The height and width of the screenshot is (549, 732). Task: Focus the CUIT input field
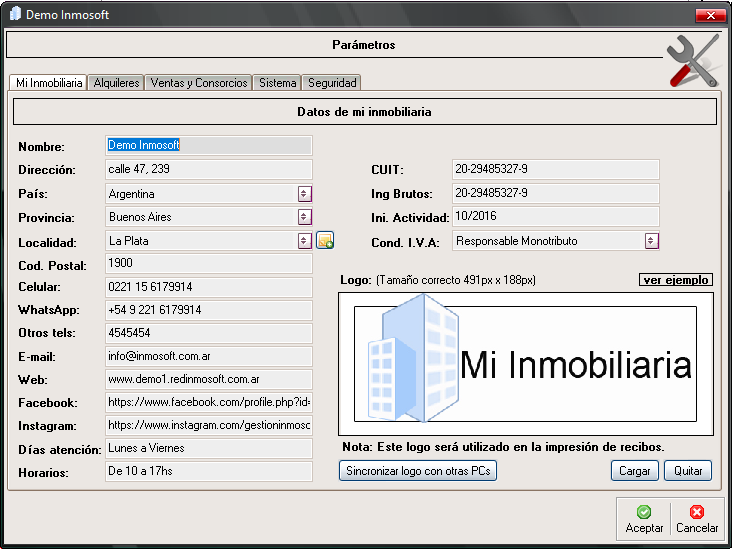[x=555, y=170]
